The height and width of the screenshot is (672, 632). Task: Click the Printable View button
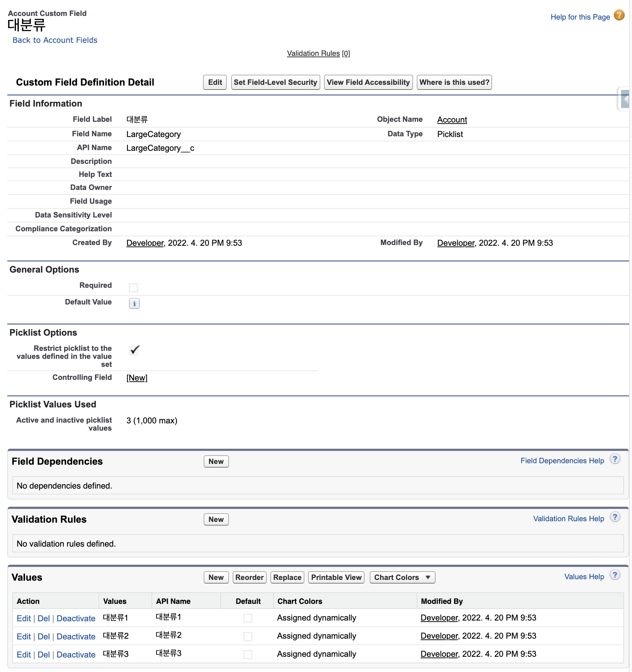(336, 577)
